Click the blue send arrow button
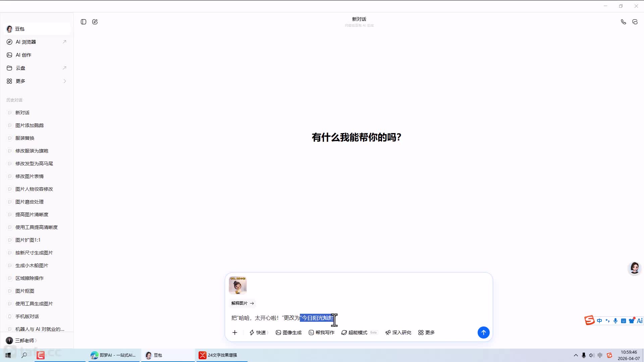This screenshot has width=644, height=362. coord(483,333)
